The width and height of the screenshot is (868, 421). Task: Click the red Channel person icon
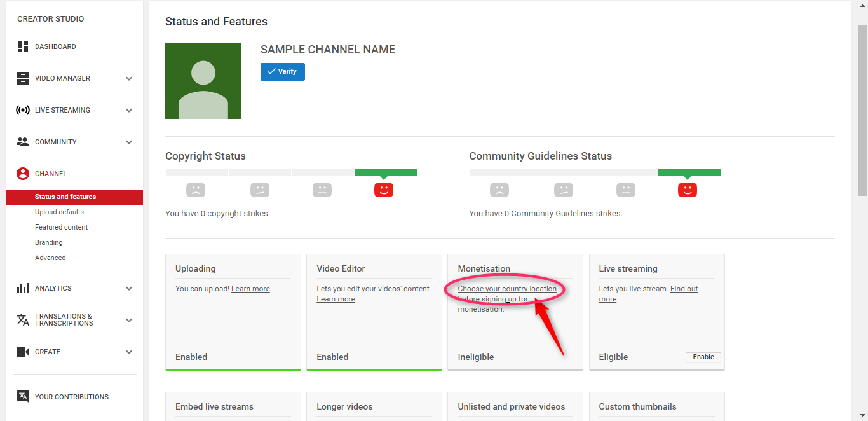point(23,174)
